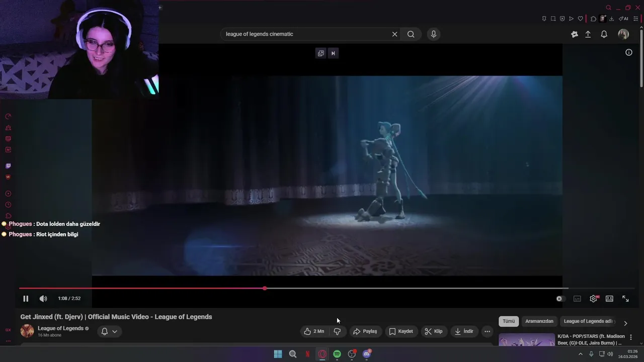The height and width of the screenshot is (362, 644).
Task: Click the League of Legends channel avatar
Action: pos(27,331)
